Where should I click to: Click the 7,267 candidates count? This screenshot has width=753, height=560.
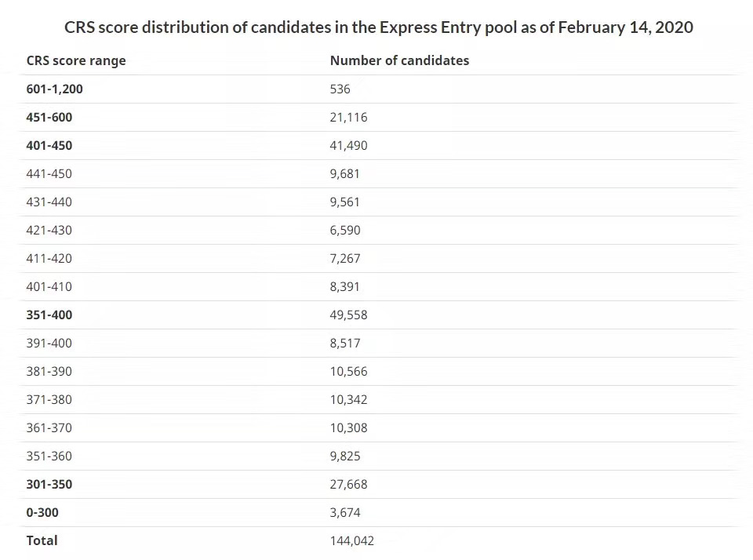pos(345,258)
